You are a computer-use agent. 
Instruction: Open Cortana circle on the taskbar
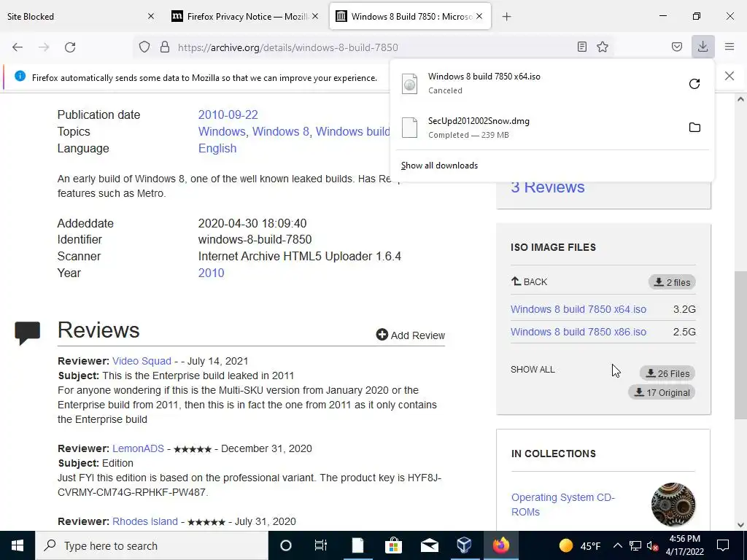pos(285,545)
